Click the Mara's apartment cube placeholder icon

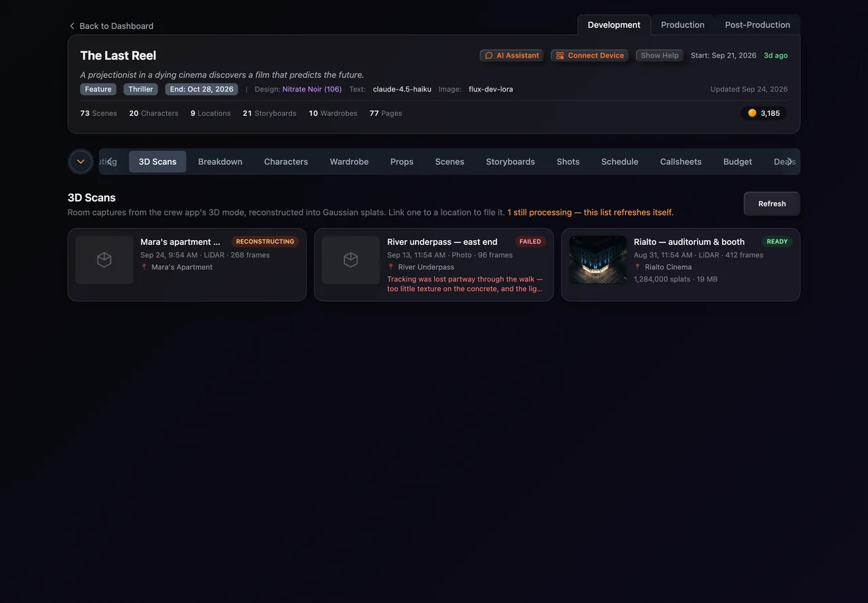(x=104, y=260)
